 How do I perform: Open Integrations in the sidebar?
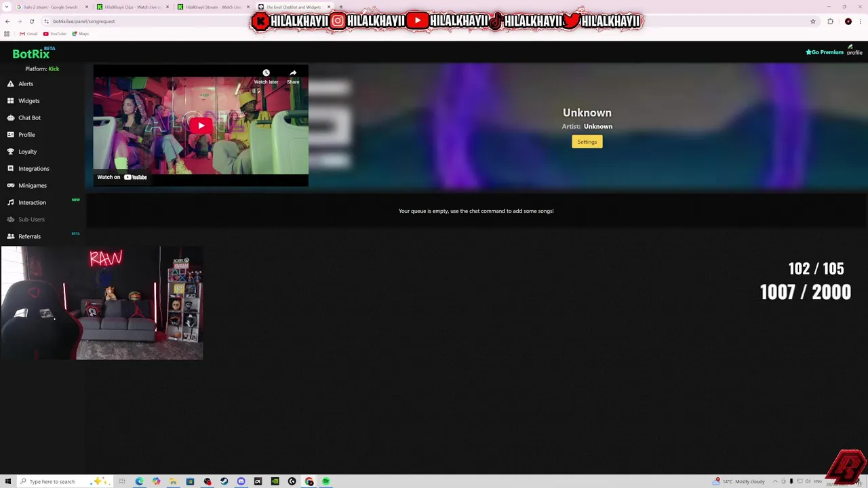(33, 169)
